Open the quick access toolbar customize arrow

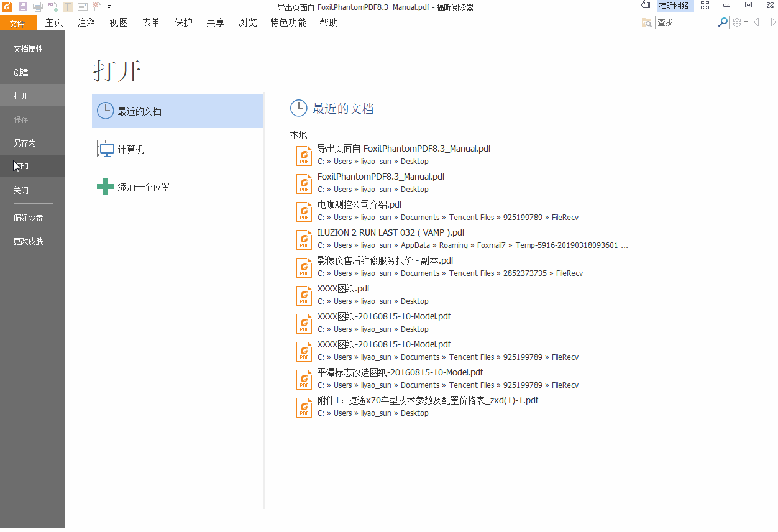109,7
